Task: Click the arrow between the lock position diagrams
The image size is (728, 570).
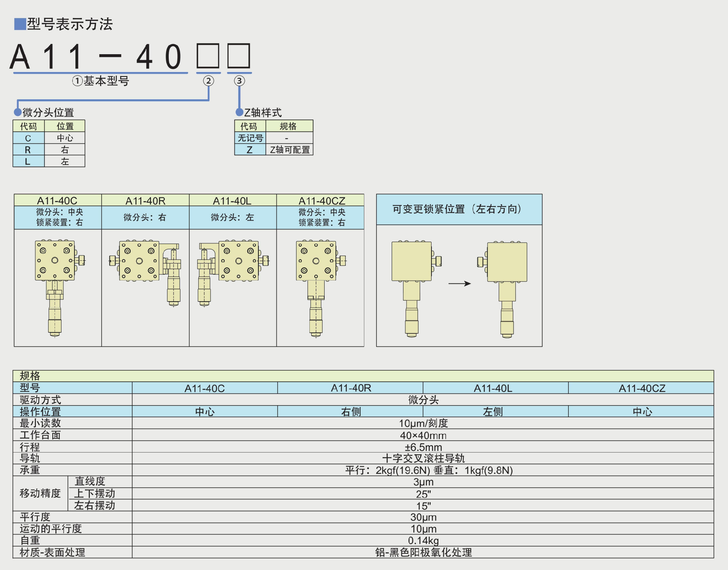Action: tap(460, 283)
